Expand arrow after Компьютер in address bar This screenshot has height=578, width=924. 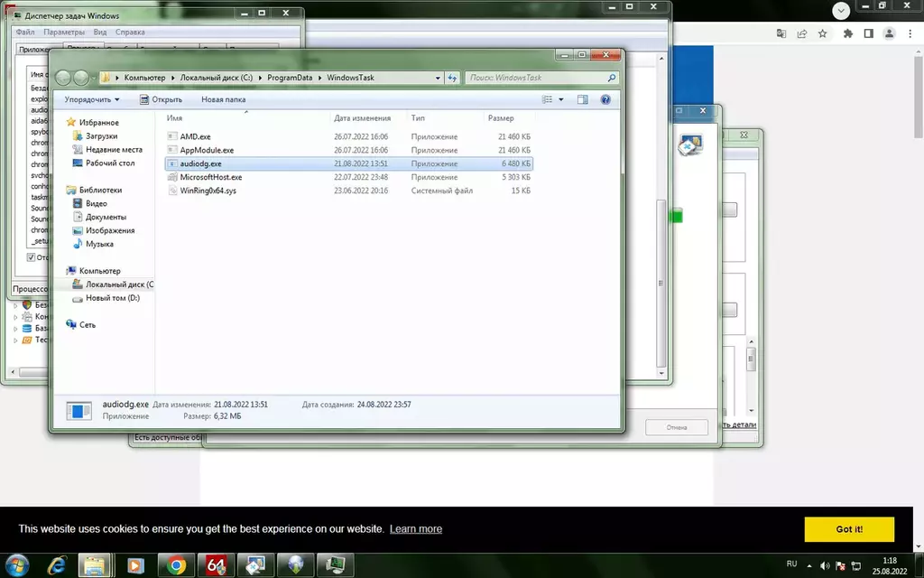pyautogui.click(x=172, y=78)
